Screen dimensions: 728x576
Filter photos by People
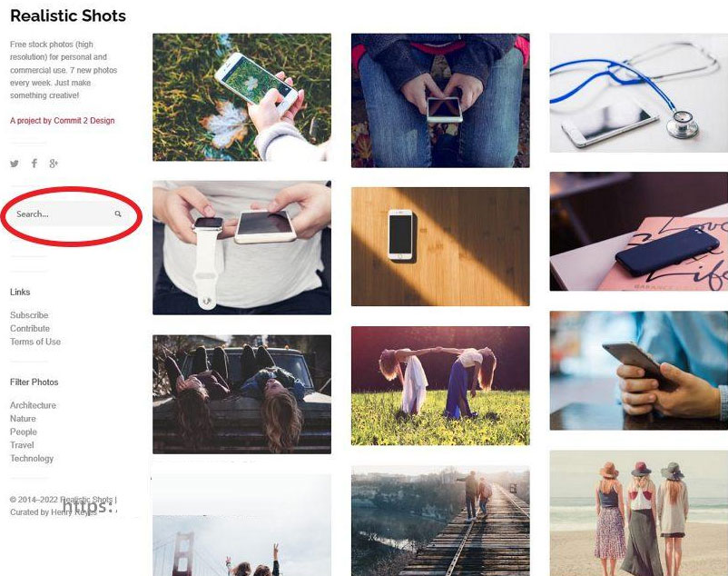(x=24, y=432)
